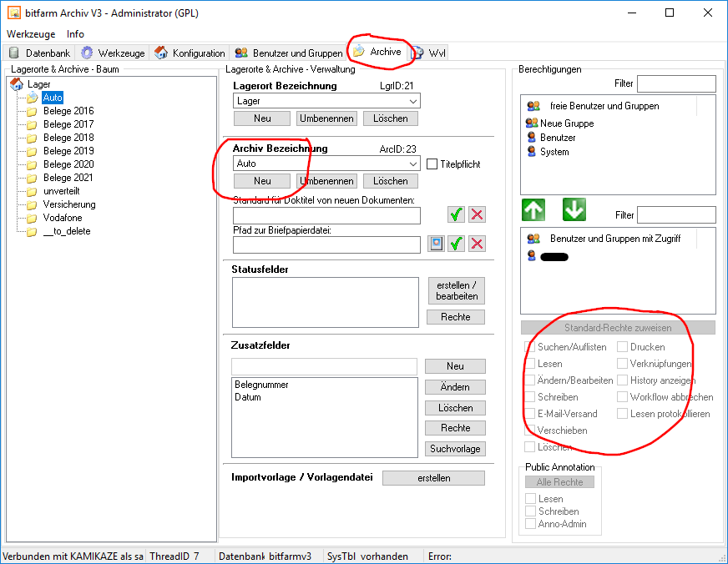The height and width of the screenshot is (564, 728).
Task: Click Umbenennen under Lagerort Bezeichnung
Action: pos(326,118)
